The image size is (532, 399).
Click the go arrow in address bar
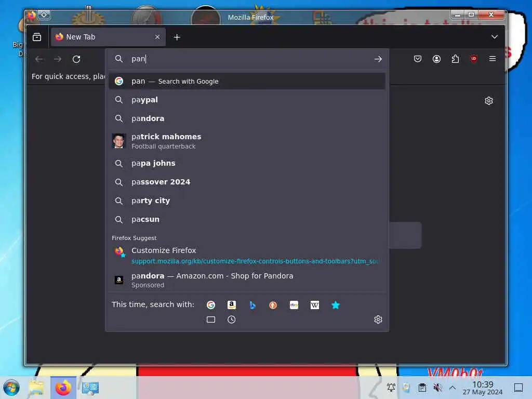378,59
